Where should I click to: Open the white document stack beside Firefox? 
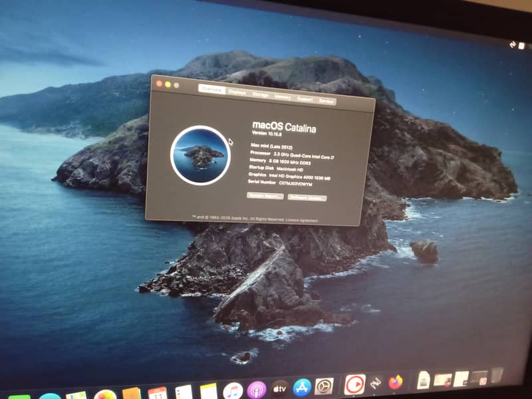pyautogui.click(x=424, y=380)
